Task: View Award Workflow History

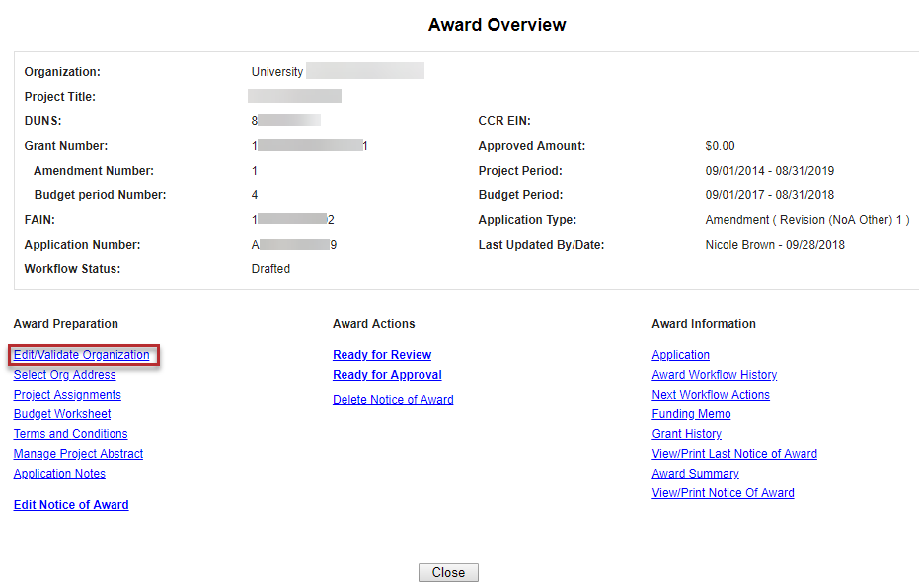Action: (714, 375)
